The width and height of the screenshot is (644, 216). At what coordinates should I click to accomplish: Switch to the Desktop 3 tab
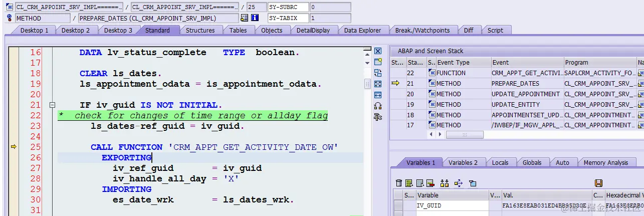118,30
